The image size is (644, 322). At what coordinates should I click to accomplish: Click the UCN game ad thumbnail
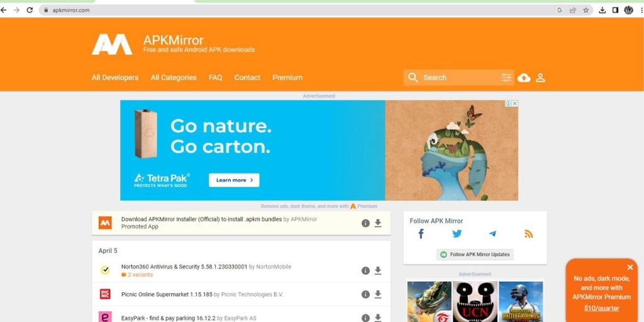tap(475, 301)
